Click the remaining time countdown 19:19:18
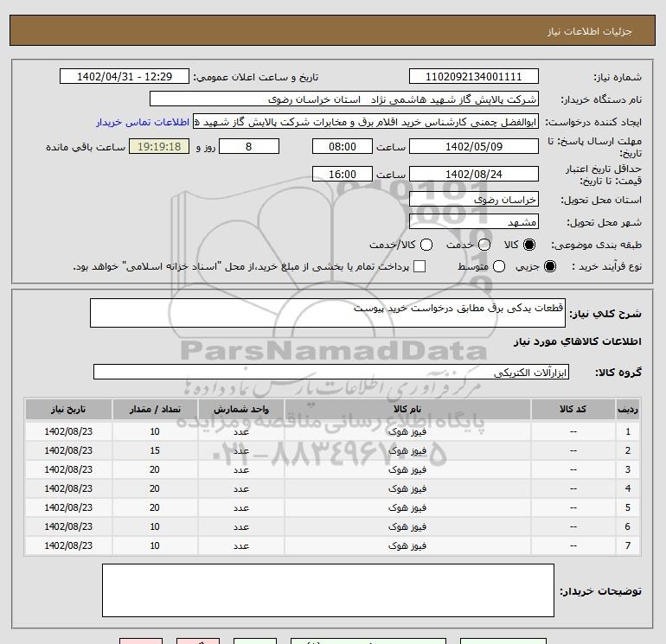The image size is (666, 644). (159, 146)
